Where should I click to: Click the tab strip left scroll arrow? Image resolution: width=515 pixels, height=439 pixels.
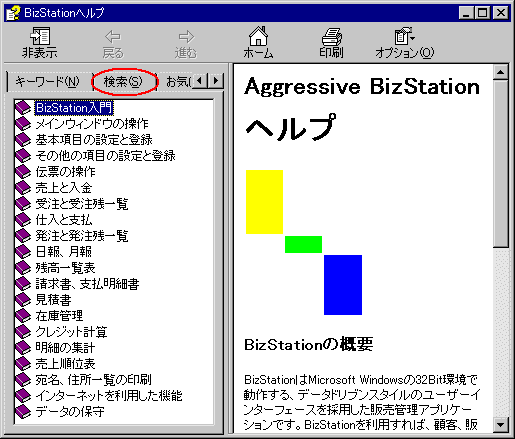click(200, 81)
